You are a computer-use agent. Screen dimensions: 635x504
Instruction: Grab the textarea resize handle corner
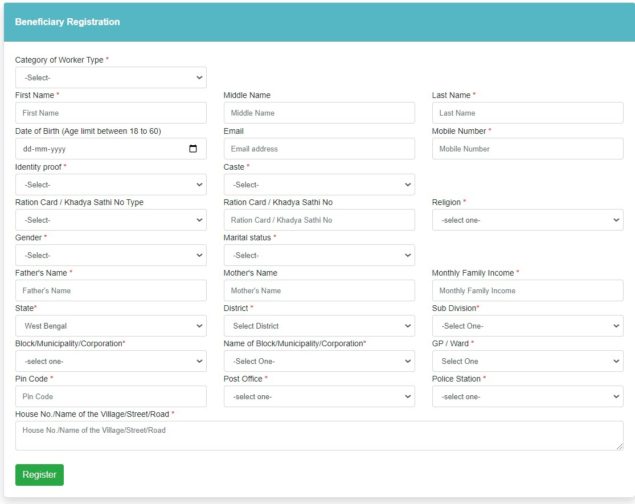619,446
